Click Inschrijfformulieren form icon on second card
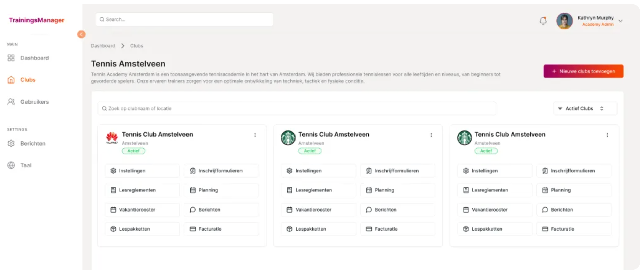Screen dimensions: 644x277 click(x=369, y=171)
